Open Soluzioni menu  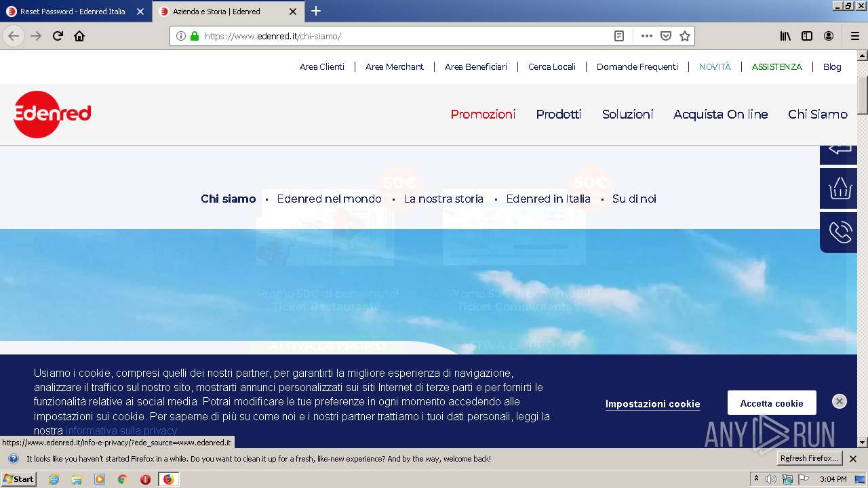[x=628, y=115]
